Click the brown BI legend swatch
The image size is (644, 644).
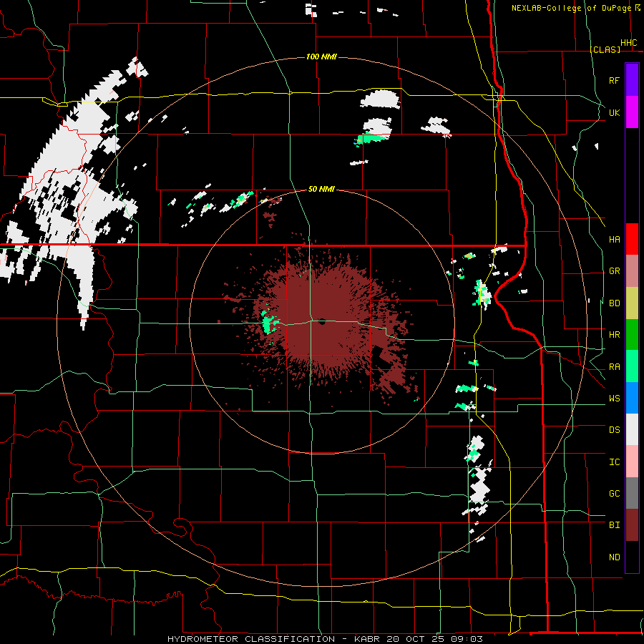(x=632, y=525)
